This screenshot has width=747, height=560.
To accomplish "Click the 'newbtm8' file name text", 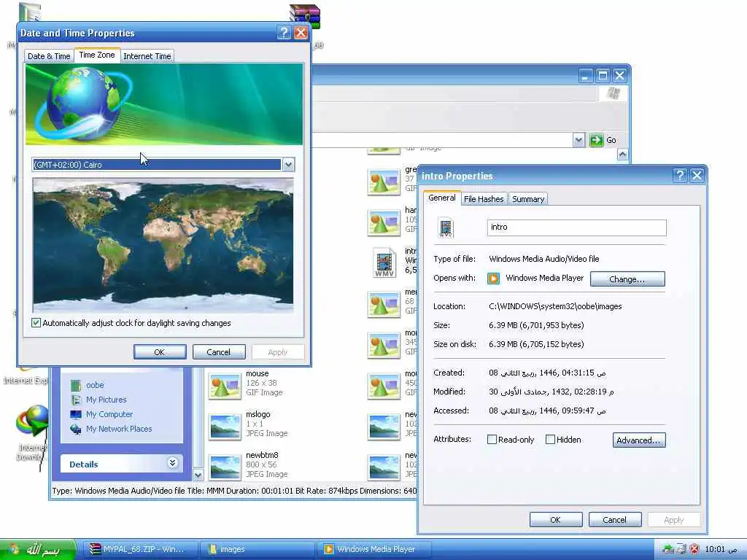I will click(262, 455).
